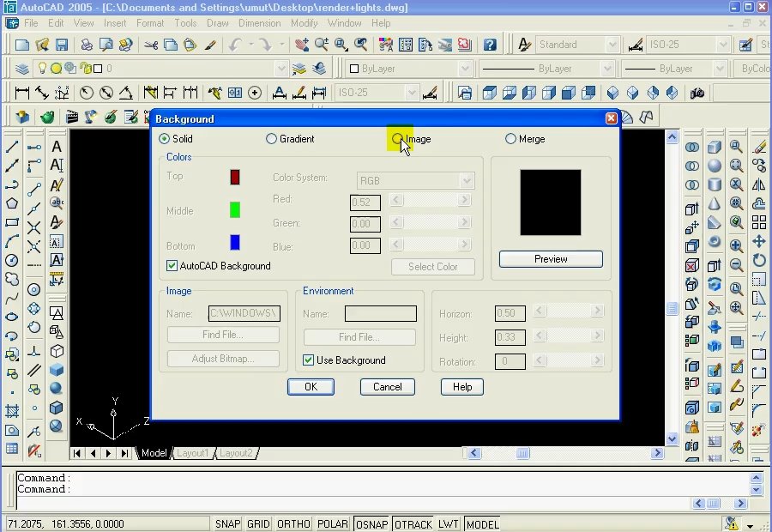Click the Cut scissors icon

(151, 45)
